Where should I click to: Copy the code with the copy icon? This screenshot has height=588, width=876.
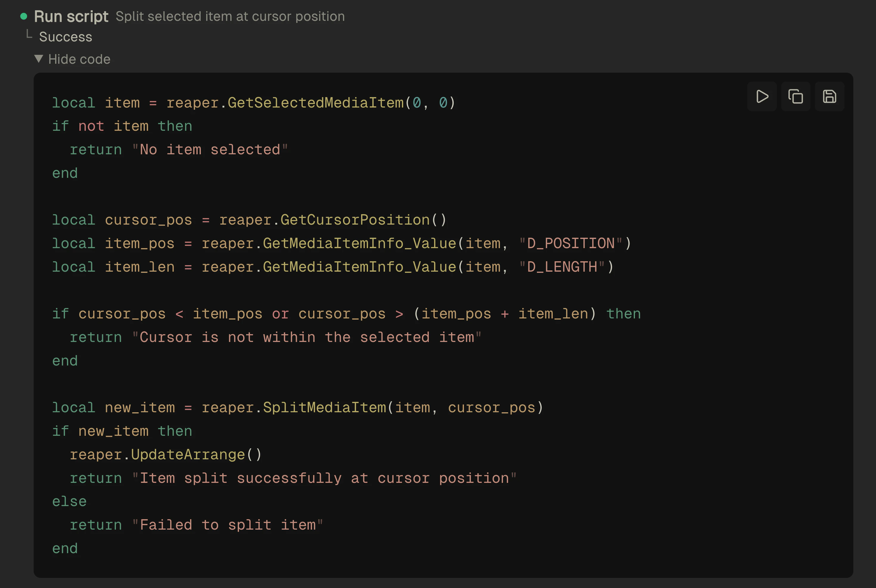coord(795,97)
